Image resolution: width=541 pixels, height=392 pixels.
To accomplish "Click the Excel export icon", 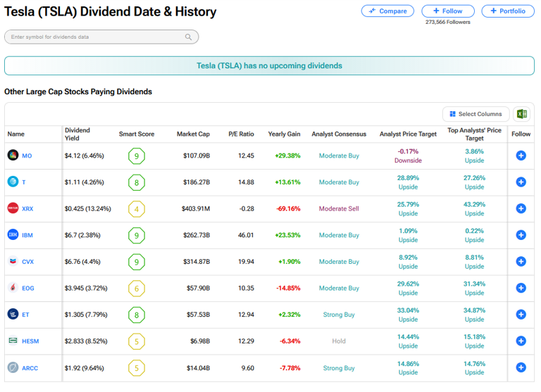I will click(521, 114).
